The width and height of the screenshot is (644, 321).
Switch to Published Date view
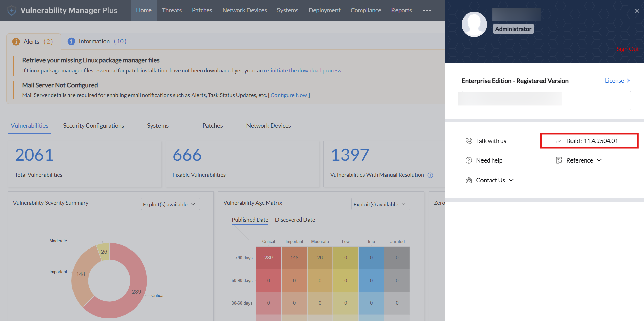pos(250,220)
